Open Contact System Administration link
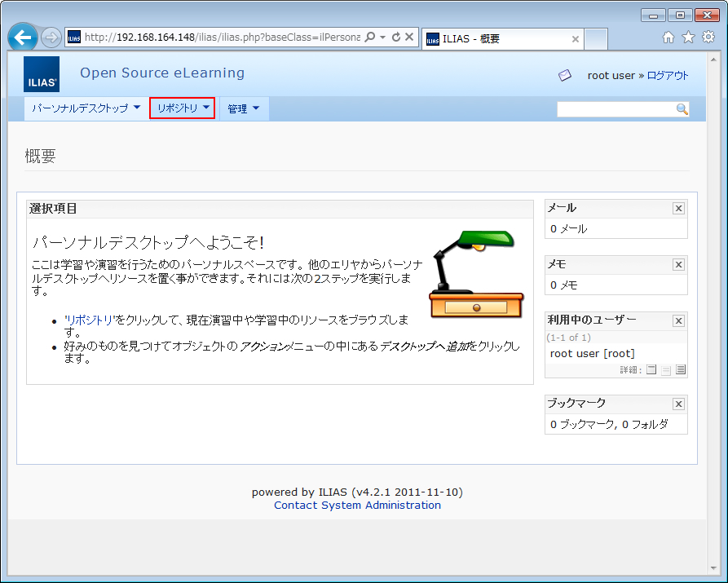The image size is (728, 583). [x=357, y=505]
